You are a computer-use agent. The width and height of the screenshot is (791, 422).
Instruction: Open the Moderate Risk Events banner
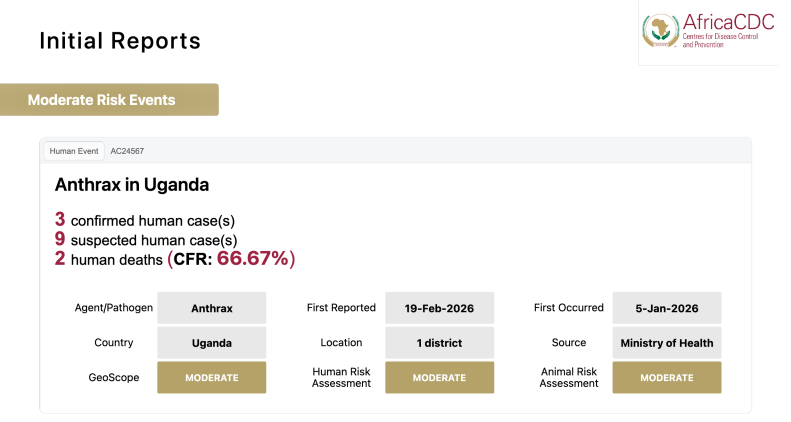(109, 100)
